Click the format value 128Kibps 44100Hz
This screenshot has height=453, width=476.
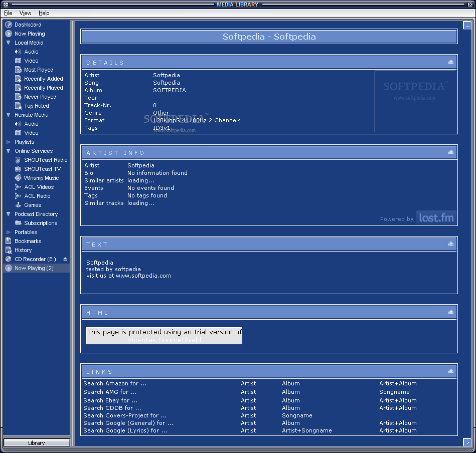(x=180, y=120)
